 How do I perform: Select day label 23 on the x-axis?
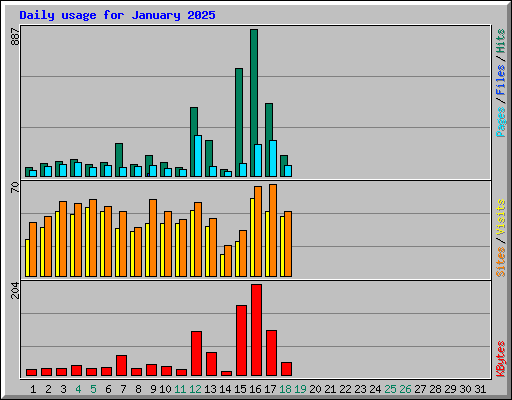coord(360,389)
